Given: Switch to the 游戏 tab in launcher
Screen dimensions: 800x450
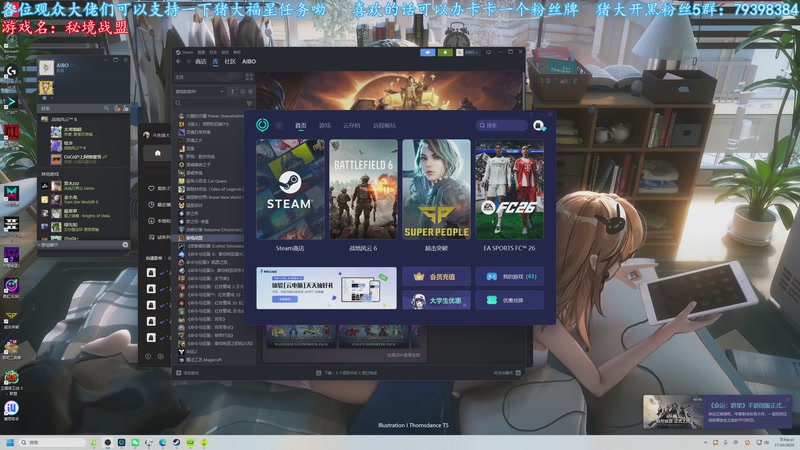Looking at the screenshot, I should click(325, 126).
